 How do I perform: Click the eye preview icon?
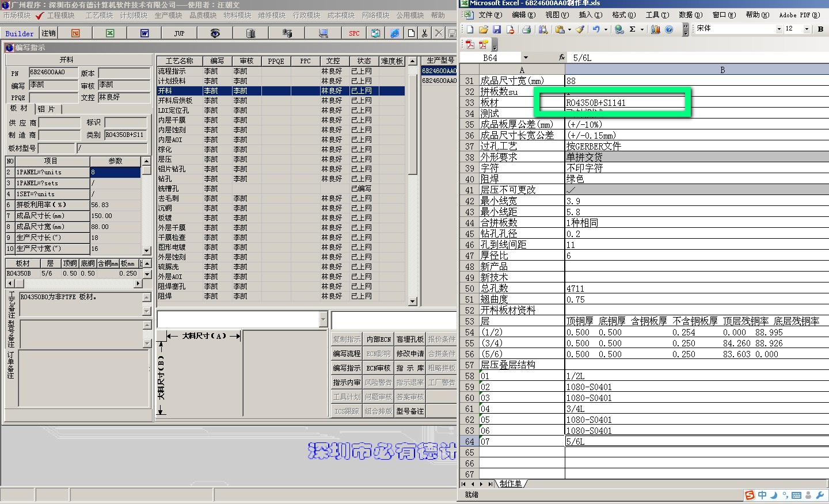coord(215,33)
